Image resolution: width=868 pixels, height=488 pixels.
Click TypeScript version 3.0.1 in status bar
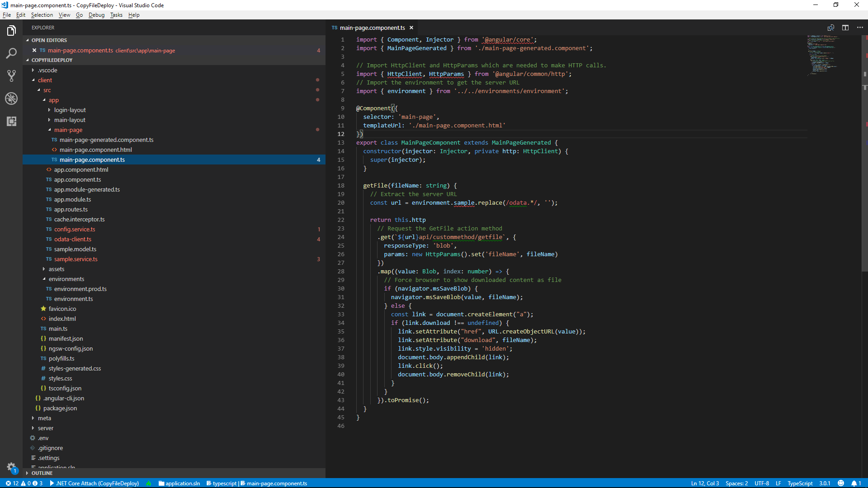point(825,483)
